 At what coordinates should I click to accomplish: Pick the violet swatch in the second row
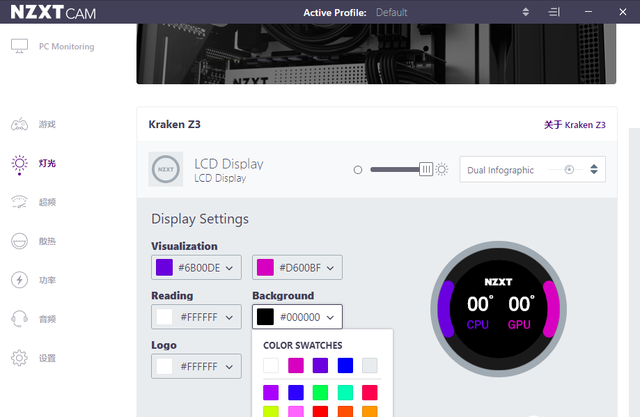pyautogui.click(x=271, y=393)
